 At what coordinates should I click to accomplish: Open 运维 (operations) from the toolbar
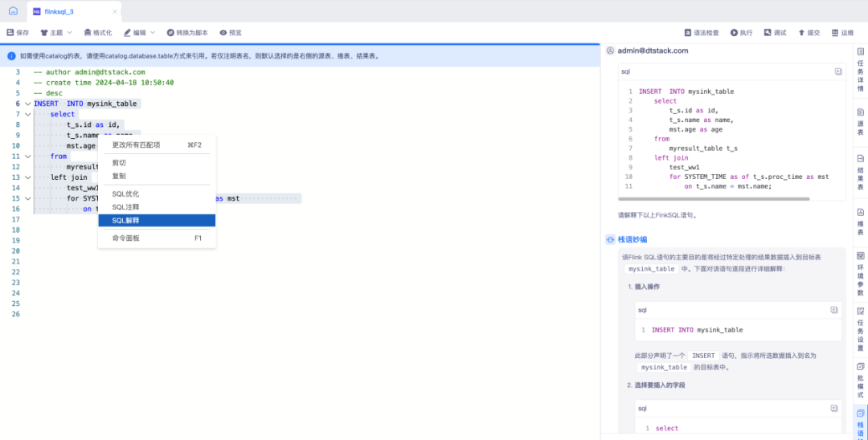(x=842, y=33)
